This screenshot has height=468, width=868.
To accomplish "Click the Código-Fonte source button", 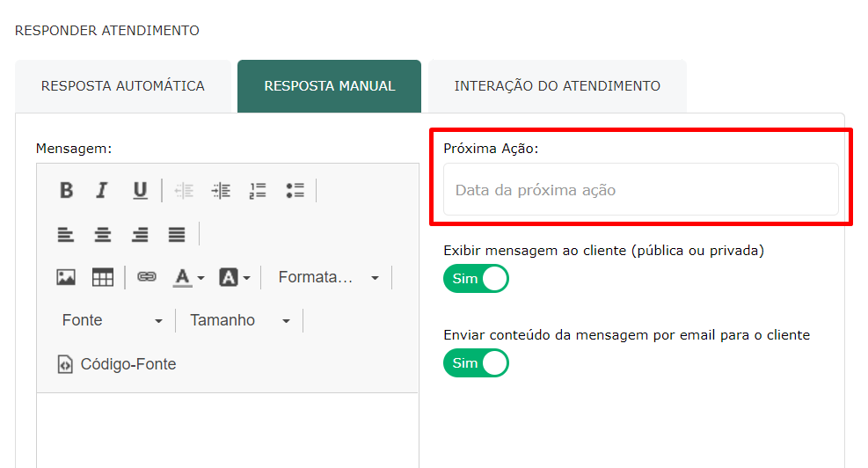I will 117,364.
